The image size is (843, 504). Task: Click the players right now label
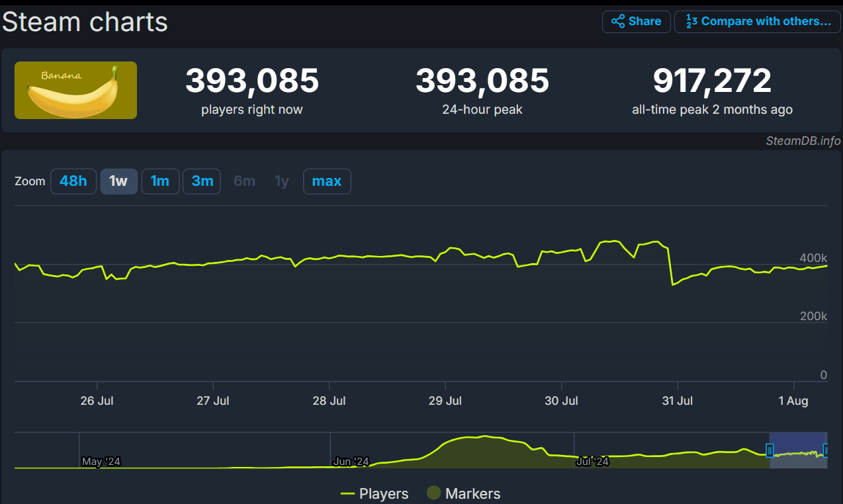252,110
